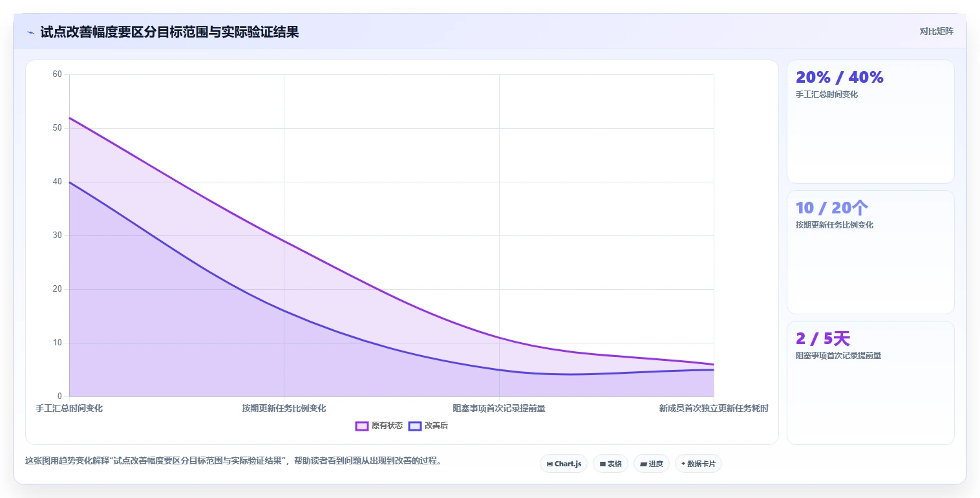The image size is (980, 498).
Task: Select the Chart.js tag chip
Action: [564, 464]
